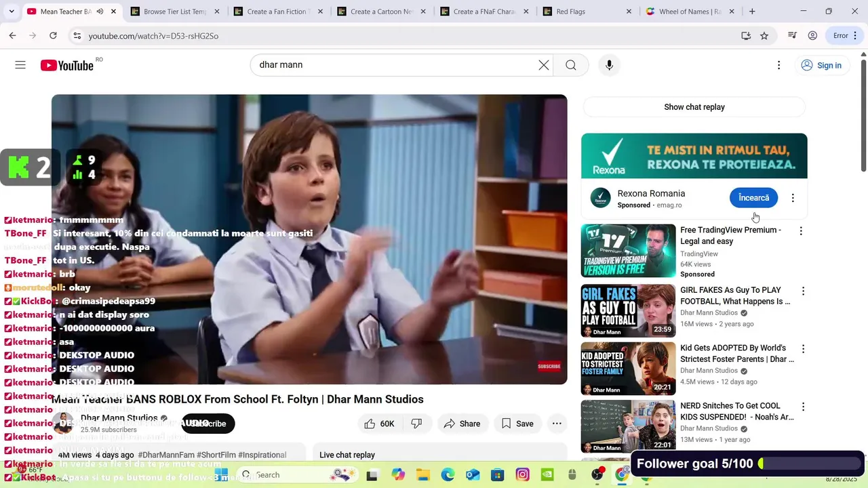868x488 pixels.
Task: View site information icon in the address bar
Action: (77, 36)
